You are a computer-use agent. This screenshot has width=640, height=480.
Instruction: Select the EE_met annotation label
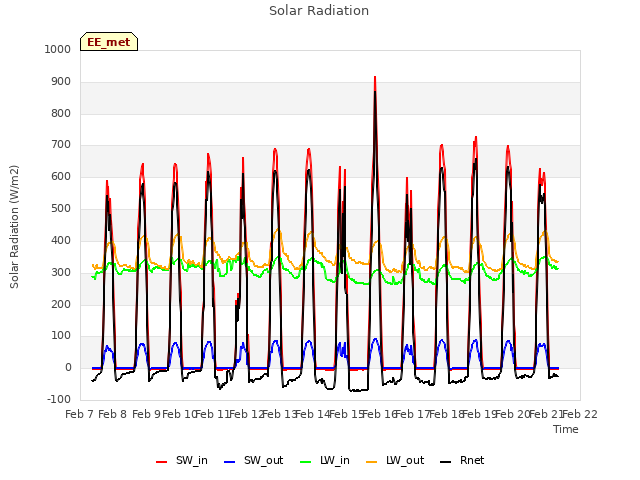pyautogui.click(x=109, y=42)
